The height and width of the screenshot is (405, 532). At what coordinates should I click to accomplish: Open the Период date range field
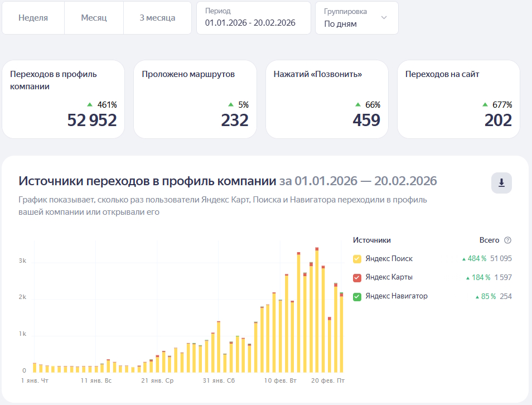point(253,18)
